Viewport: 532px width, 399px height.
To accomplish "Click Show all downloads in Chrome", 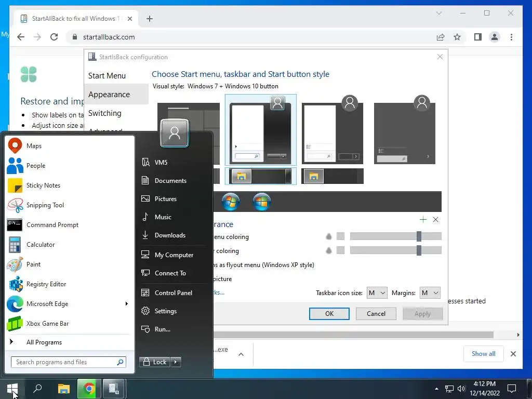I will (484, 354).
